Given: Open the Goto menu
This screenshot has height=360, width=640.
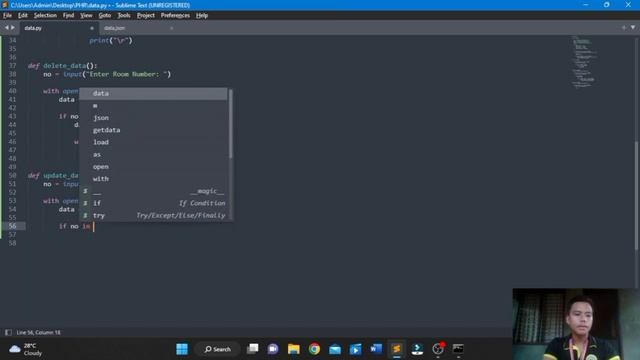Looking at the screenshot, I should pos(105,16).
